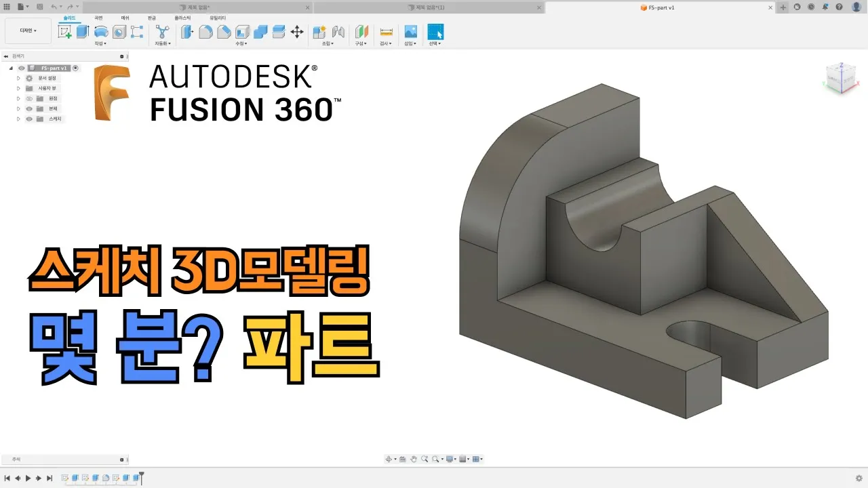Select the Create Sketch tool

click(65, 32)
